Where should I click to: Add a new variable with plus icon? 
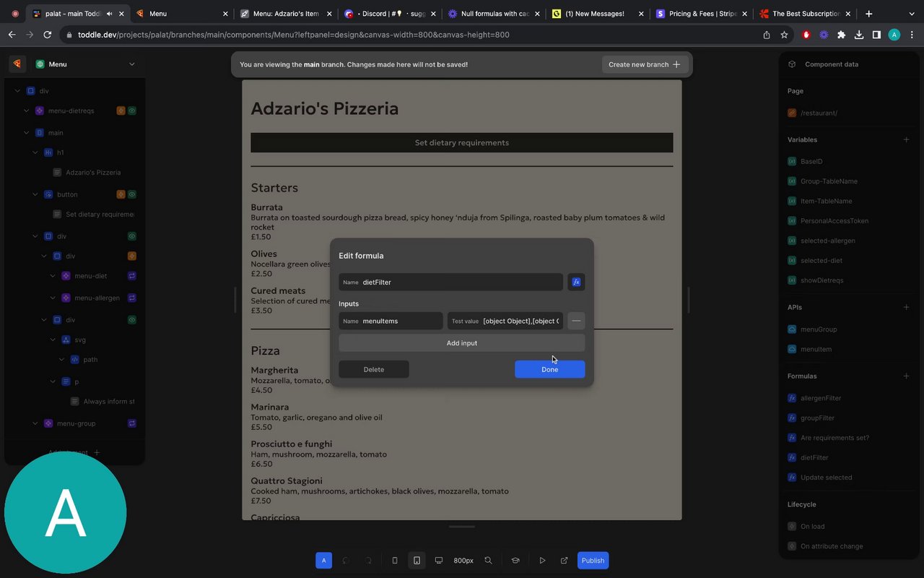906,139
